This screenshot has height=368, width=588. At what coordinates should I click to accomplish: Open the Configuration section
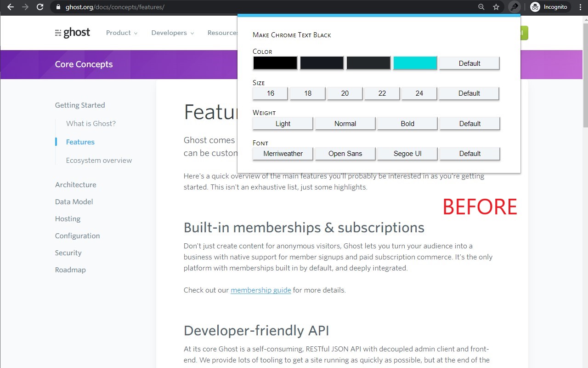[78, 236]
